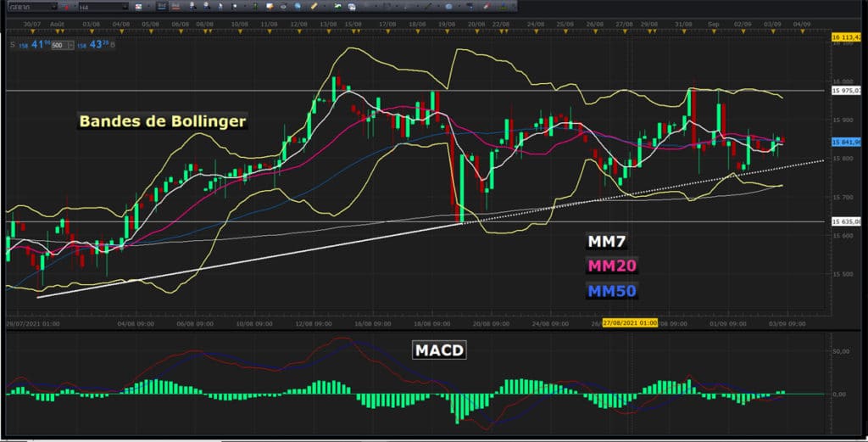868x442 pixels.
Task: Click the 15 975,03 price level label
Action: coord(847,90)
